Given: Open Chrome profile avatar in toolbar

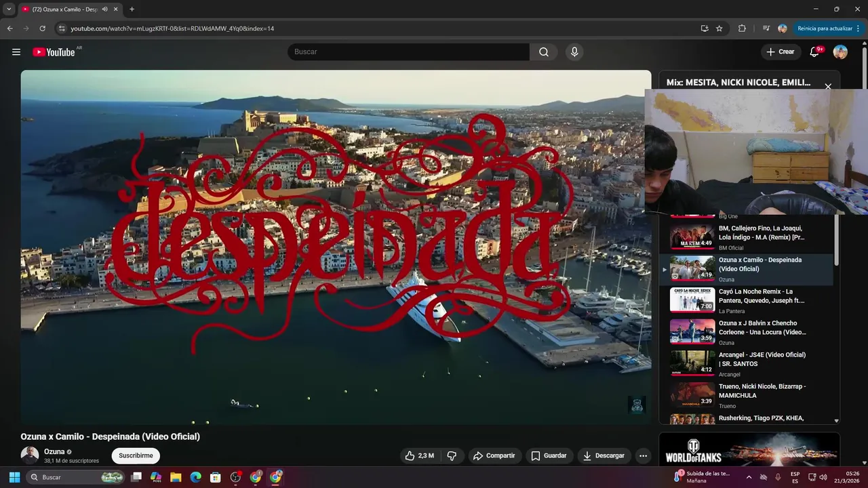Looking at the screenshot, I should [x=783, y=28].
